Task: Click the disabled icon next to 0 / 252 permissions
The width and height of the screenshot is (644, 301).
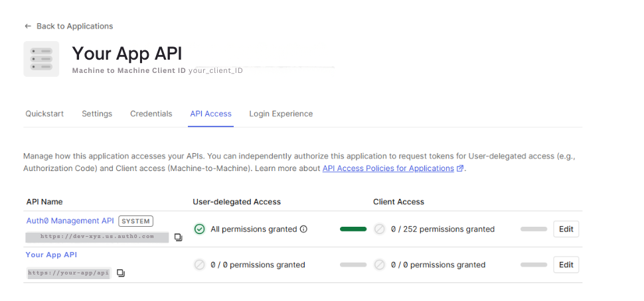Action: coord(380,229)
